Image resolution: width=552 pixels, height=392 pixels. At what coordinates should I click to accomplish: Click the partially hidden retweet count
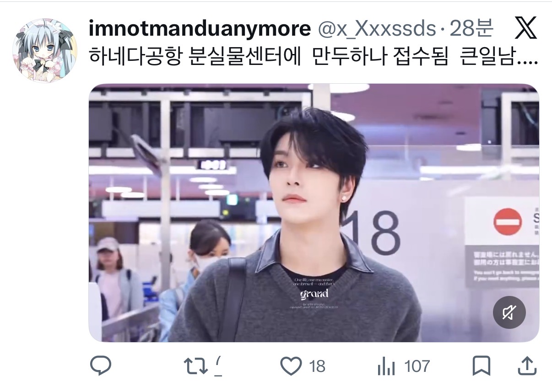[x=218, y=366]
